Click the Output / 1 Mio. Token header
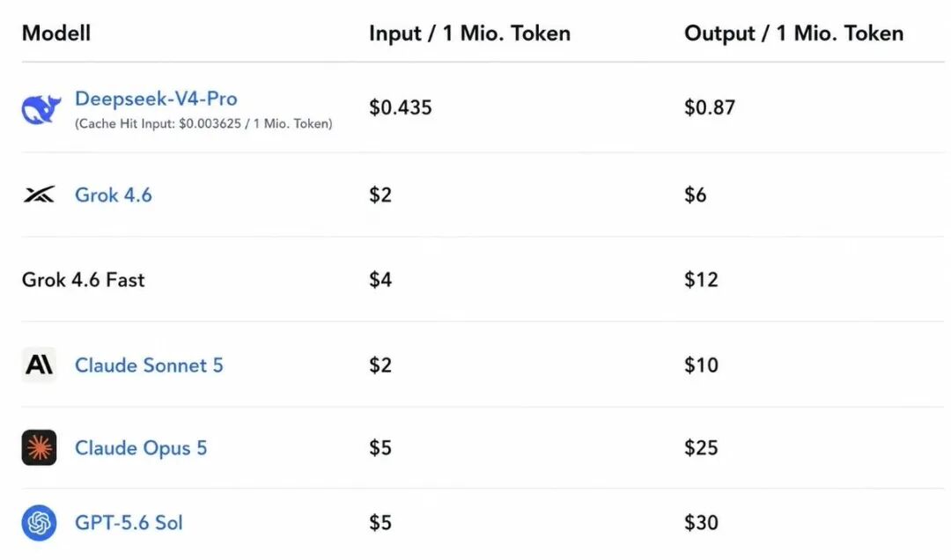The height and width of the screenshot is (560, 951). [794, 33]
